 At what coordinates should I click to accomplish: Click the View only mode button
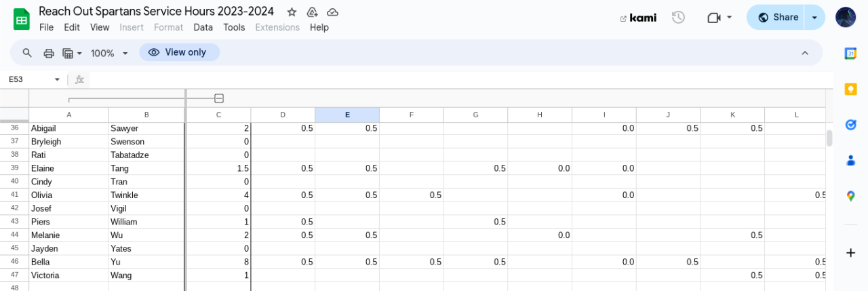(179, 52)
